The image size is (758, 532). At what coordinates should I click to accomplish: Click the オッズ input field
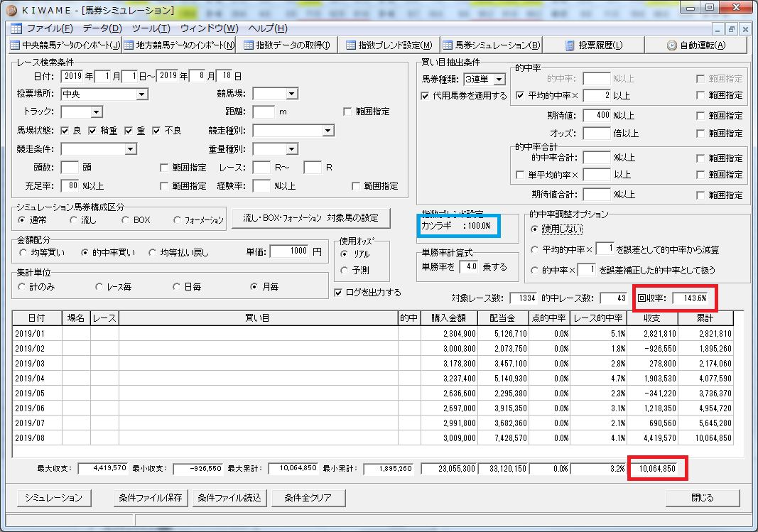pos(597,134)
